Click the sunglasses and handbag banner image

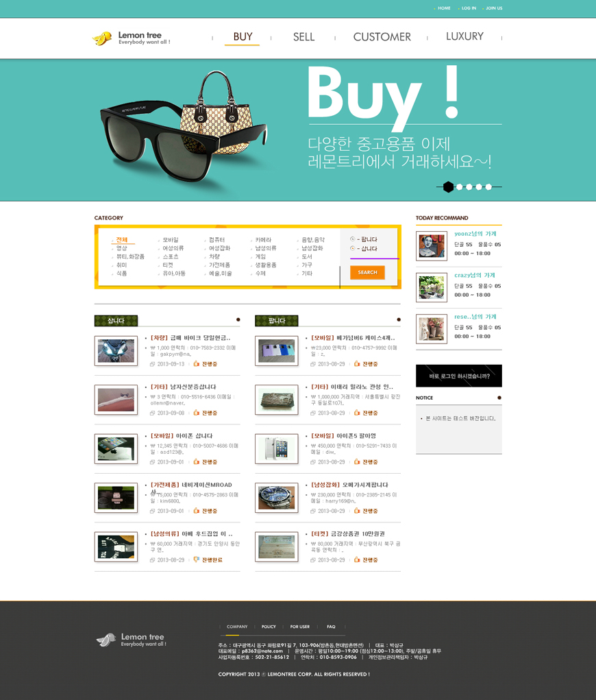click(184, 127)
